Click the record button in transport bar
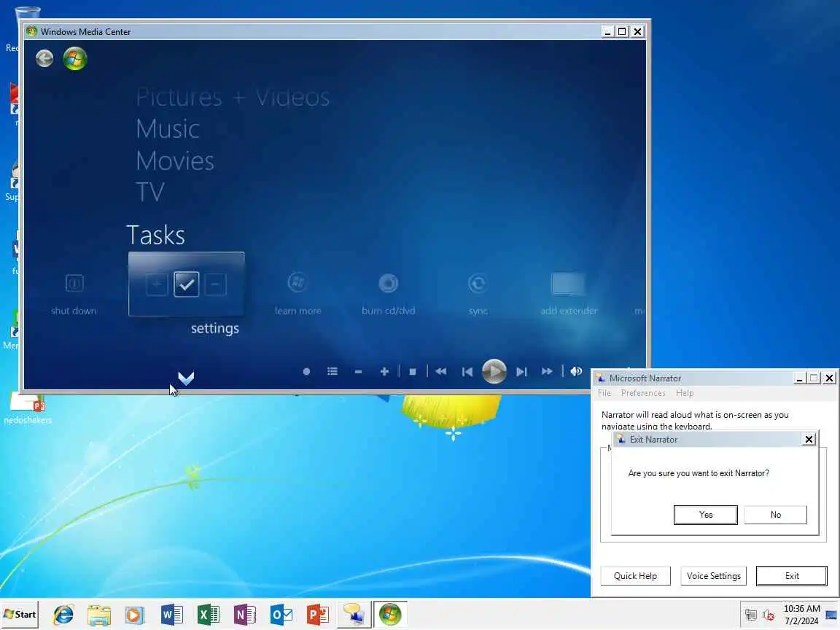Image resolution: width=840 pixels, height=630 pixels. click(x=306, y=371)
